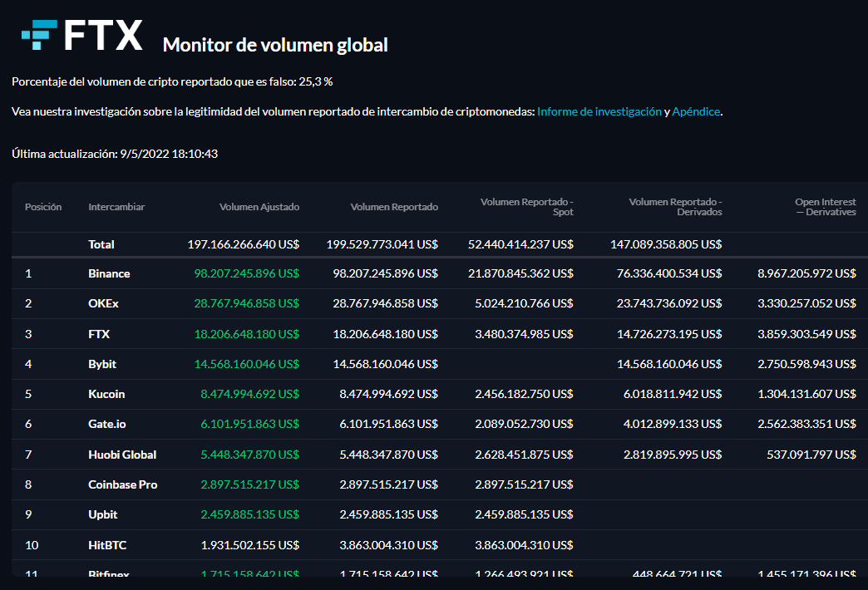Click Gate.io derivatives volume 4.012.899.133 US$
The width and height of the screenshot is (868, 590).
[x=673, y=424]
